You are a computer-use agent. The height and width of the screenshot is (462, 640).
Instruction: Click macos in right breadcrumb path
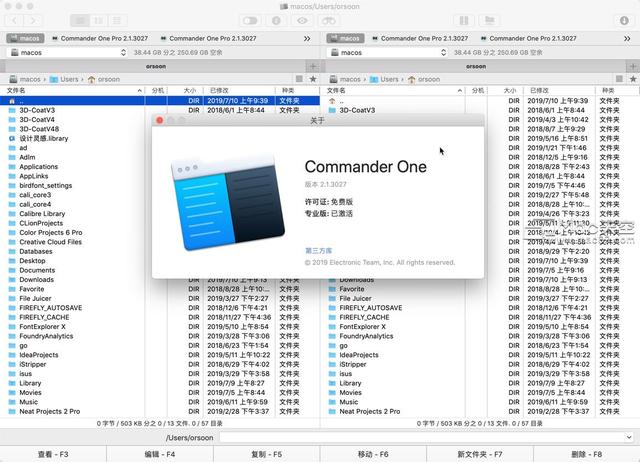click(x=345, y=79)
